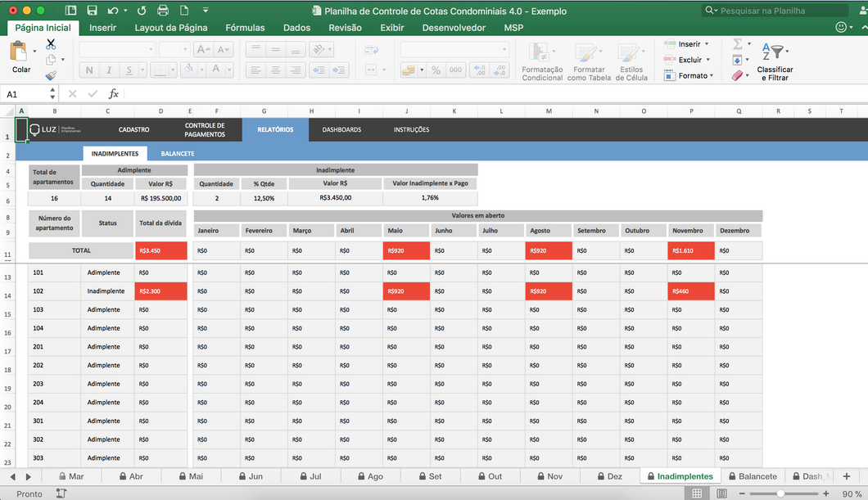
Task: Open Classificar e Filtrar sort tool
Action: pyautogui.click(x=774, y=61)
